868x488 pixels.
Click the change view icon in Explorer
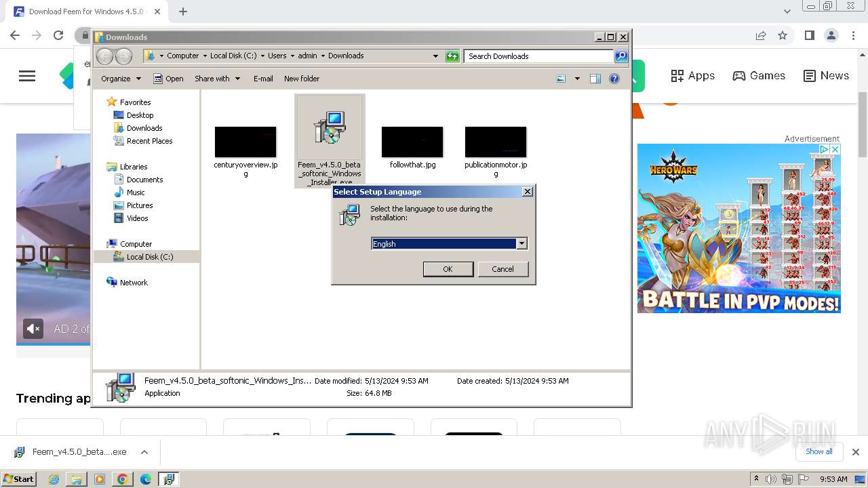[561, 79]
